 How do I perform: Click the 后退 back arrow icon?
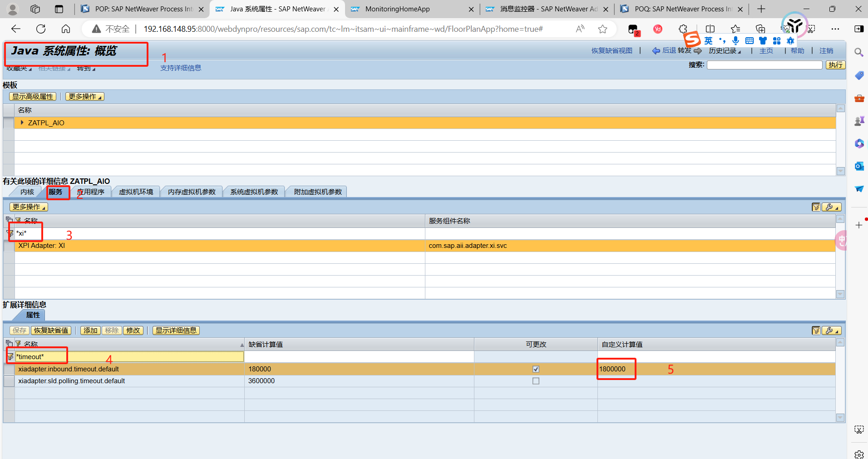point(656,51)
